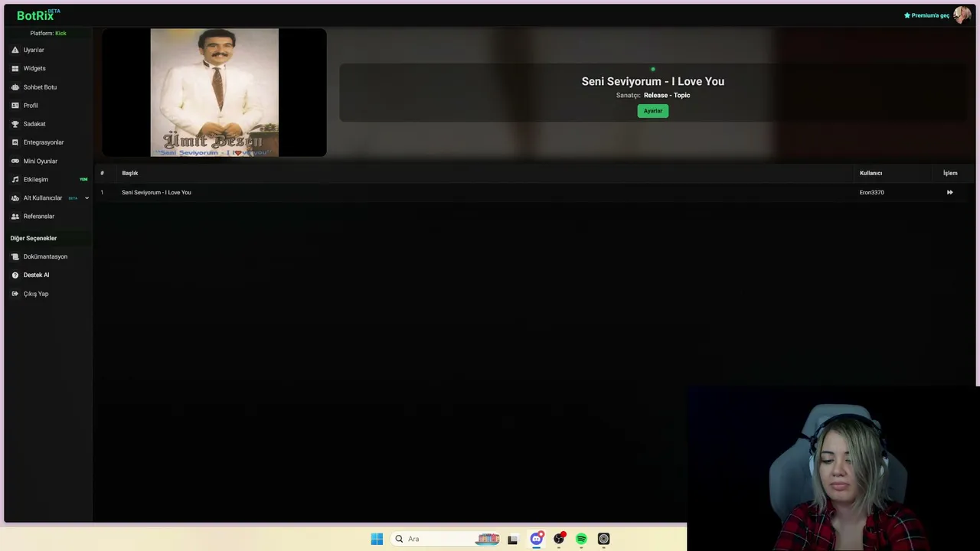Click the Premium'a geç link
The width and height of the screenshot is (980, 551).
pos(926,15)
